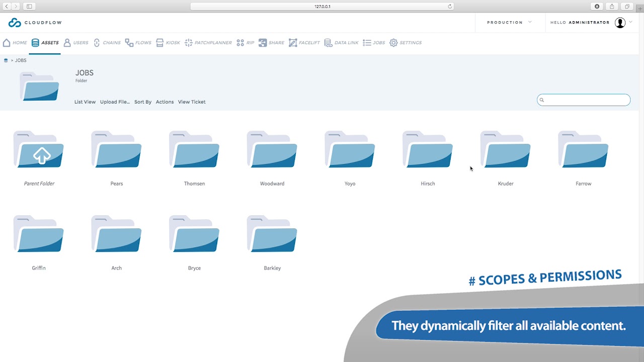Open the Thomsen folder

coord(194,149)
